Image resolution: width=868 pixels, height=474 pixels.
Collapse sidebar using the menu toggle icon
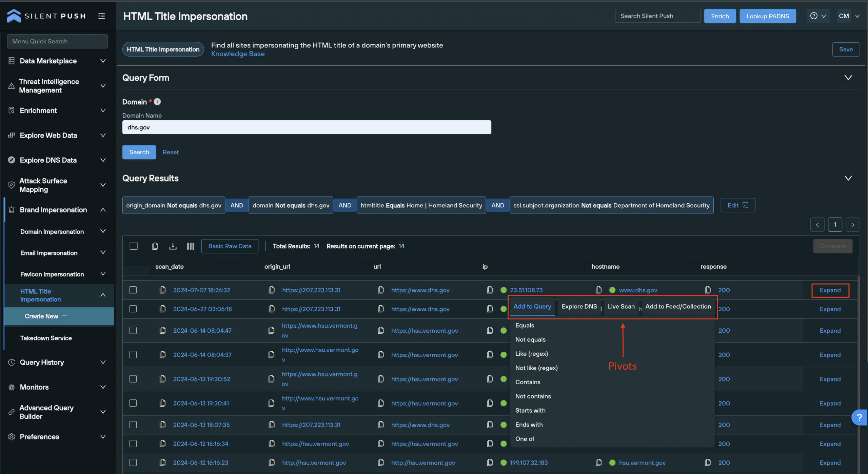[x=101, y=16]
